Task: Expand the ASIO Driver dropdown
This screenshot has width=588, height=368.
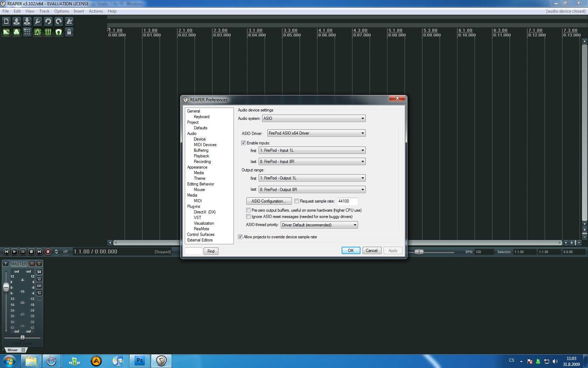Action: coord(316,133)
